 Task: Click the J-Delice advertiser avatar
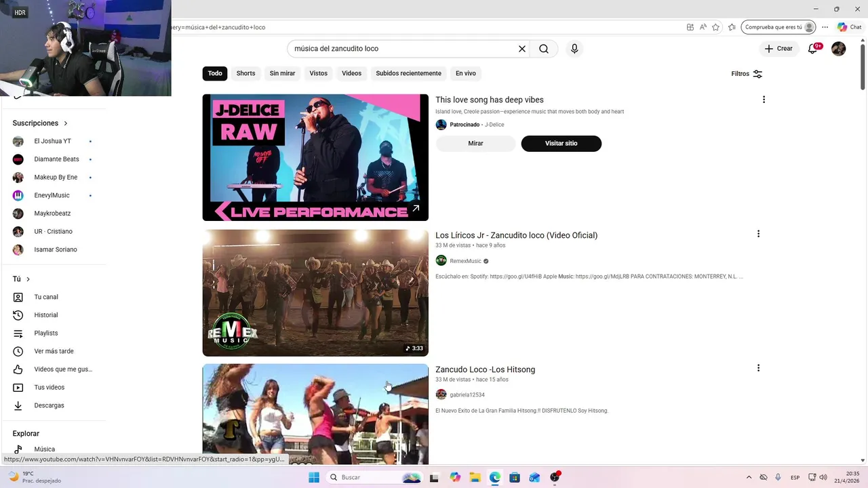441,125
